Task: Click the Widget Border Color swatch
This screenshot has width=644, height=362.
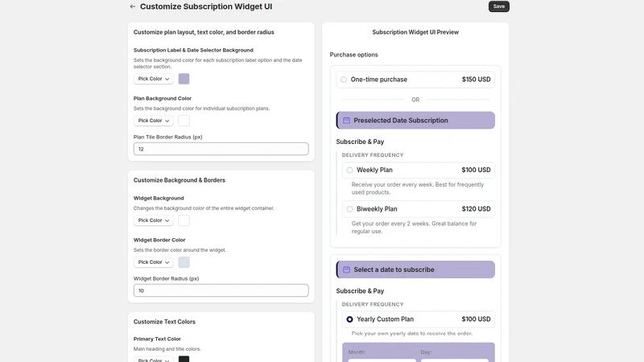Action: [x=184, y=262]
